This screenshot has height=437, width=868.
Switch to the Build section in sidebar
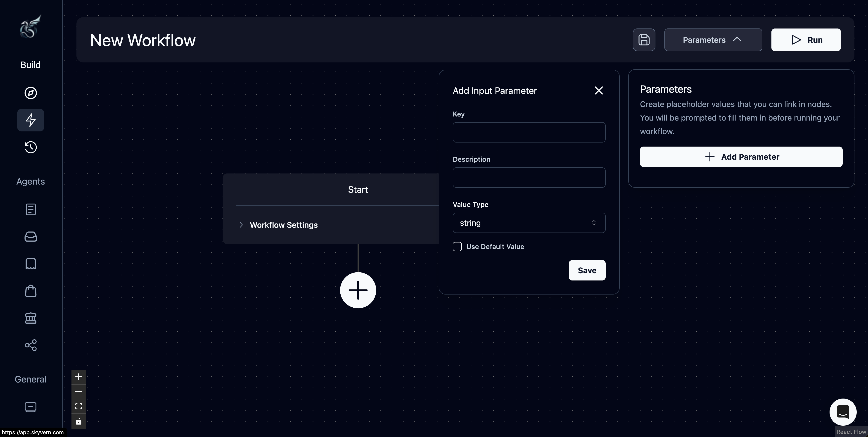[30, 65]
